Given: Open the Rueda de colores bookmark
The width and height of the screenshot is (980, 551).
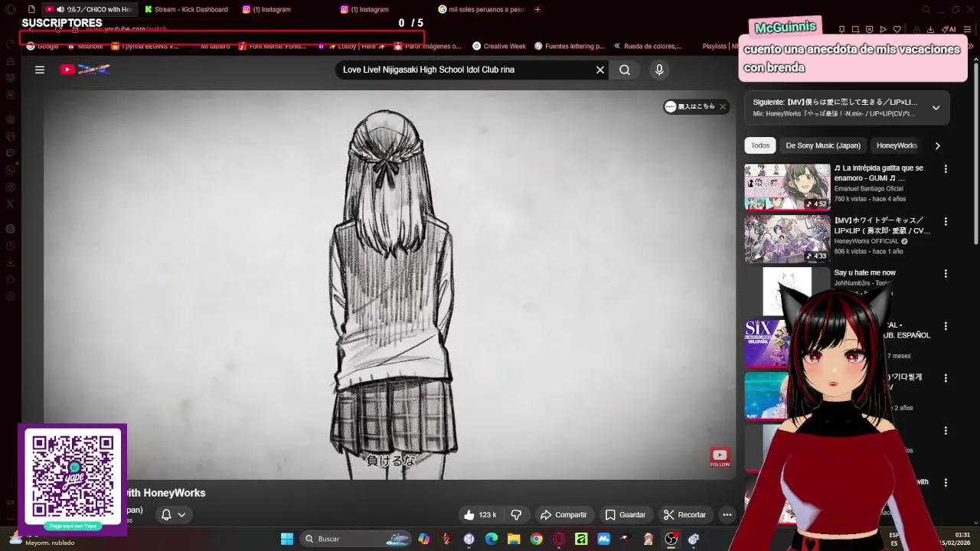Looking at the screenshot, I should (648, 46).
